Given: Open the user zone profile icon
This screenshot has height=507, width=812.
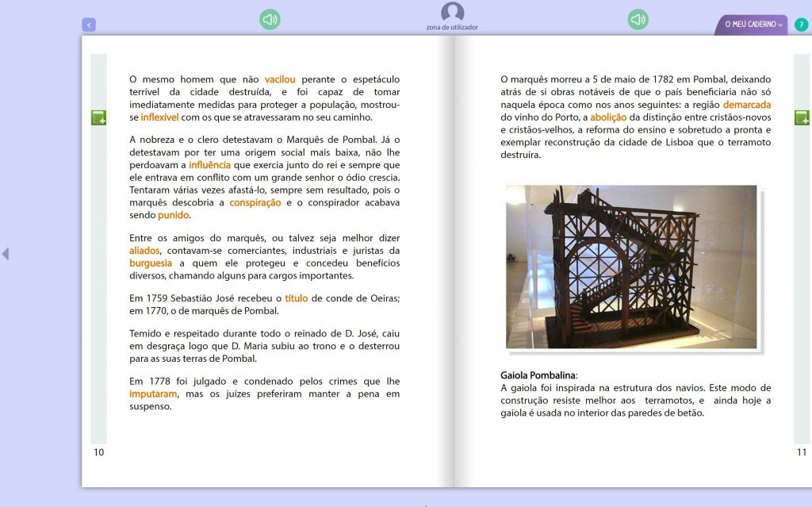Looking at the screenshot, I should (452, 12).
